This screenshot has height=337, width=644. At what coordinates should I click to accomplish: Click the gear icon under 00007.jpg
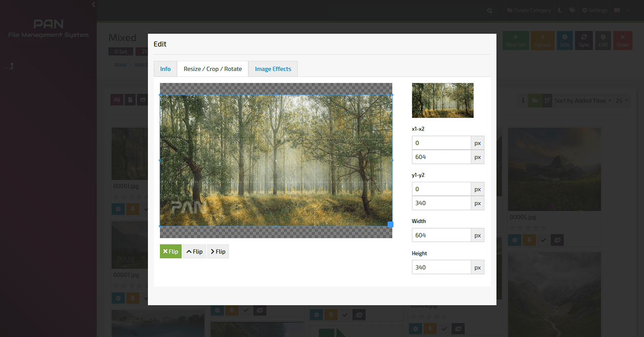(118, 298)
